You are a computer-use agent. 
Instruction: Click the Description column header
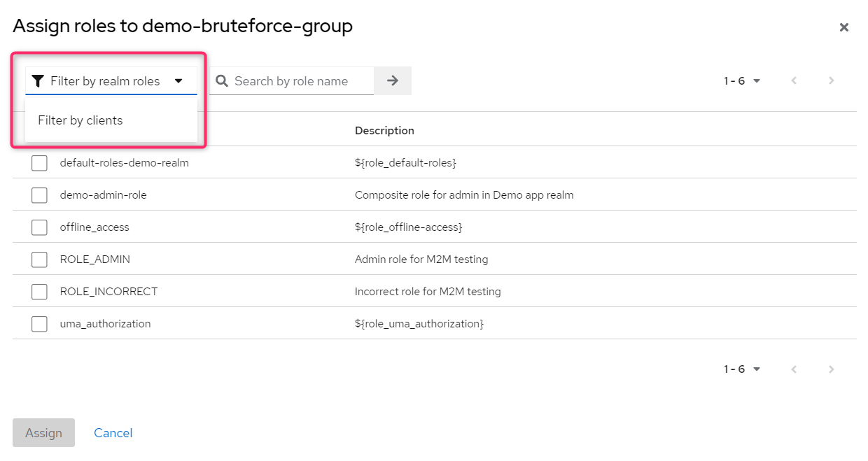[x=384, y=131]
